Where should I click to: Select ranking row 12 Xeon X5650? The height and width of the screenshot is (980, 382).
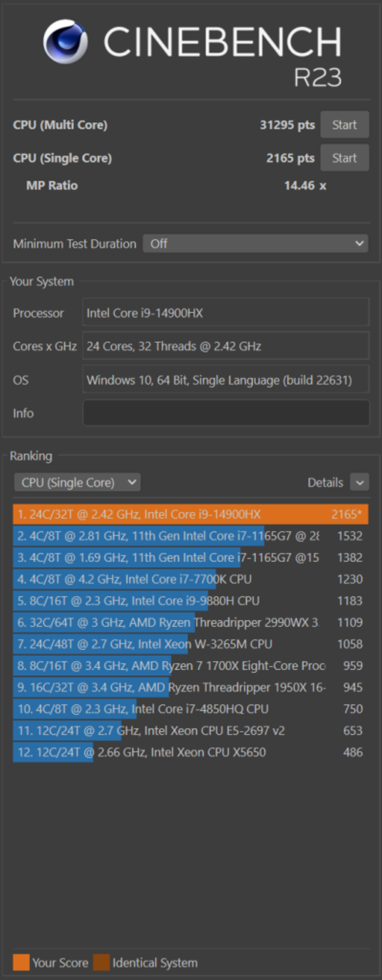click(x=191, y=752)
